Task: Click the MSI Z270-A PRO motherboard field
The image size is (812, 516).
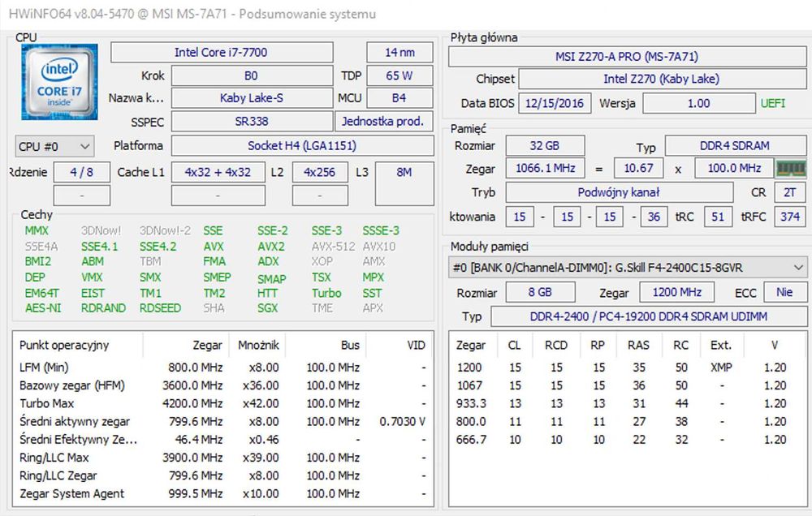Action: (x=627, y=57)
